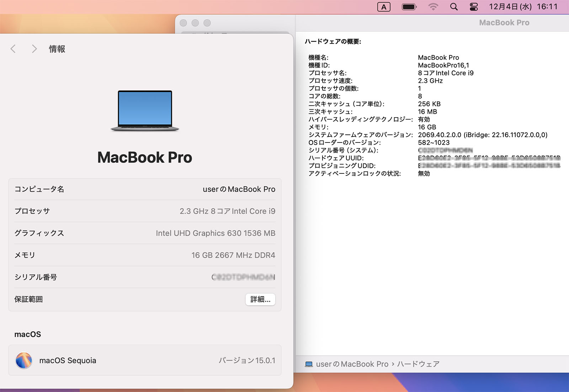The width and height of the screenshot is (569, 392).
Task: Click the メモリ value 16 GB in hardware overview
Action: click(427, 127)
